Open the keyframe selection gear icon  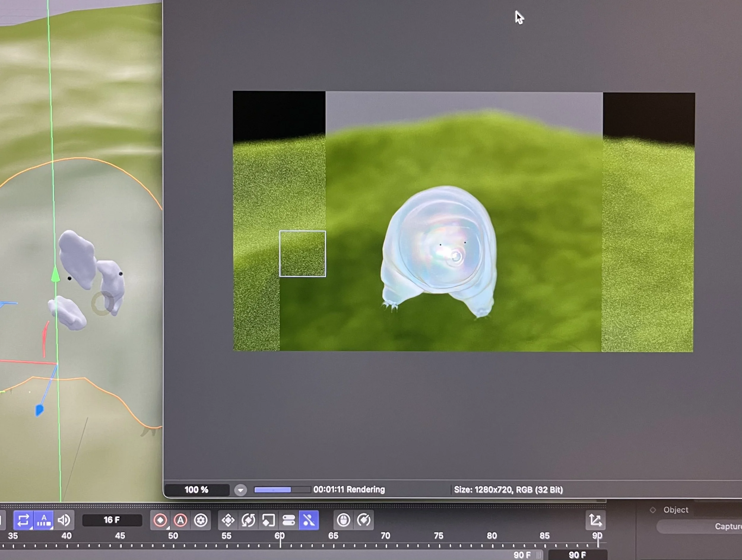click(x=201, y=520)
